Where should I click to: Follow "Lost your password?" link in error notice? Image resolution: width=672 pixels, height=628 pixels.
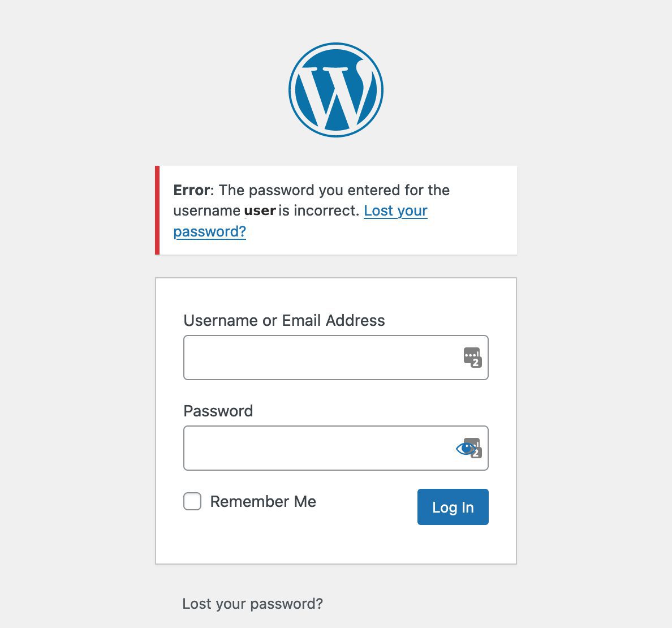pyautogui.click(x=395, y=211)
